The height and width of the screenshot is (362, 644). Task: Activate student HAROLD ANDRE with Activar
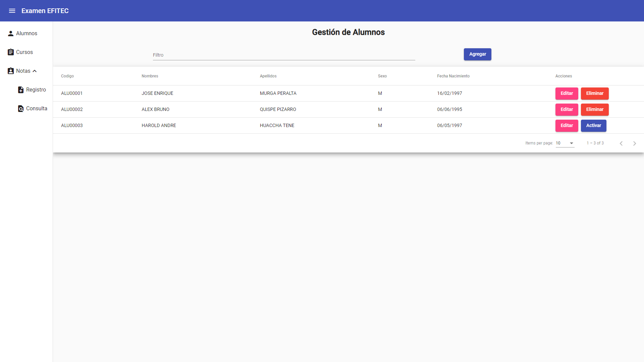pos(593,126)
